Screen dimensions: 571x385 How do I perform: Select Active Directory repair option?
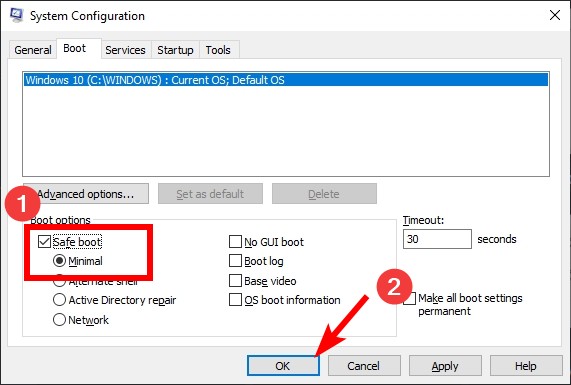[59, 300]
